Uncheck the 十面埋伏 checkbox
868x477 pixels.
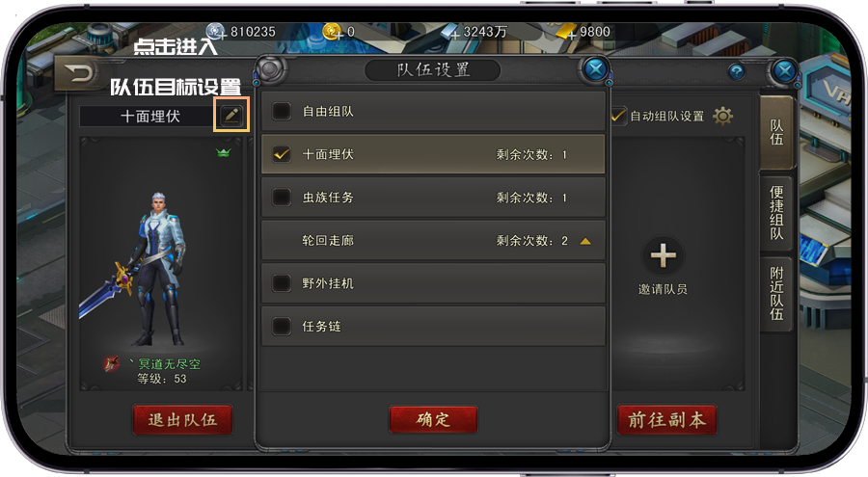pyautogui.click(x=282, y=154)
